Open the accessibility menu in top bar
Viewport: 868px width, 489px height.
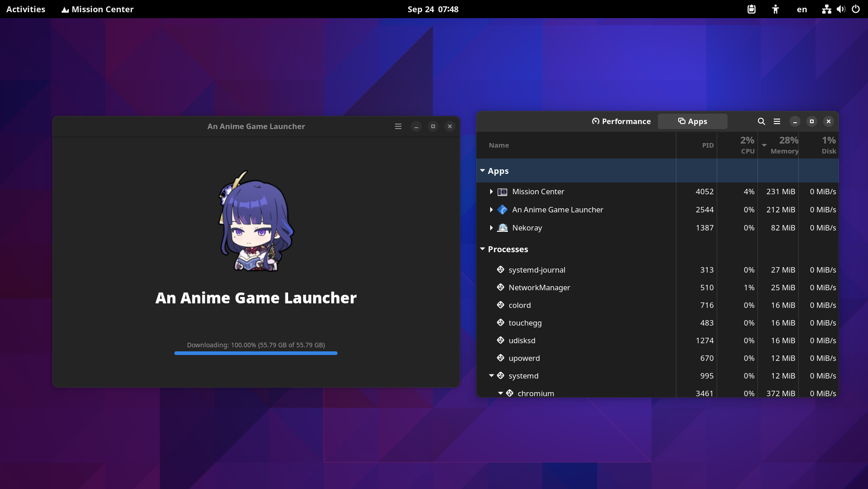click(776, 9)
